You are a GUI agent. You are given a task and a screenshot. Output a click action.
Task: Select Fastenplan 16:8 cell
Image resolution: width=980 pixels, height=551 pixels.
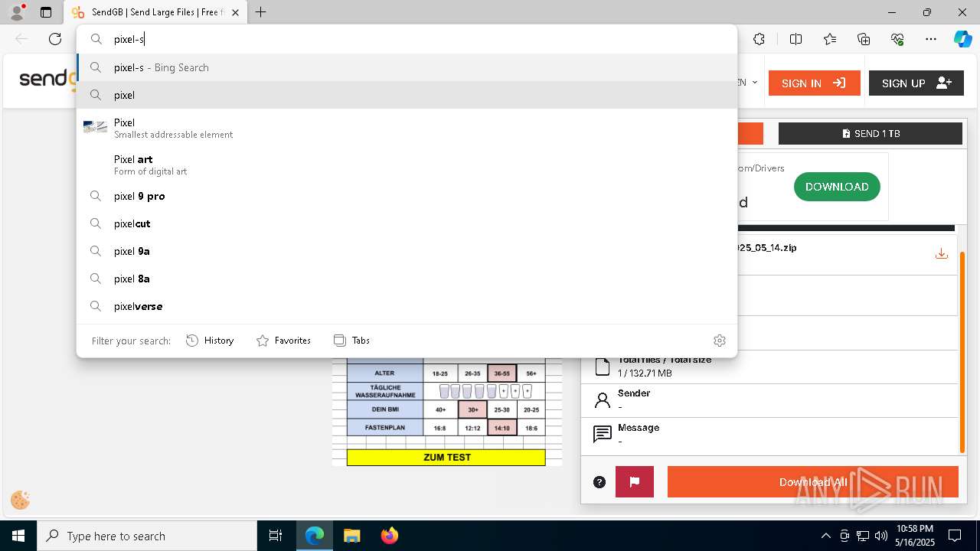pos(439,428)
